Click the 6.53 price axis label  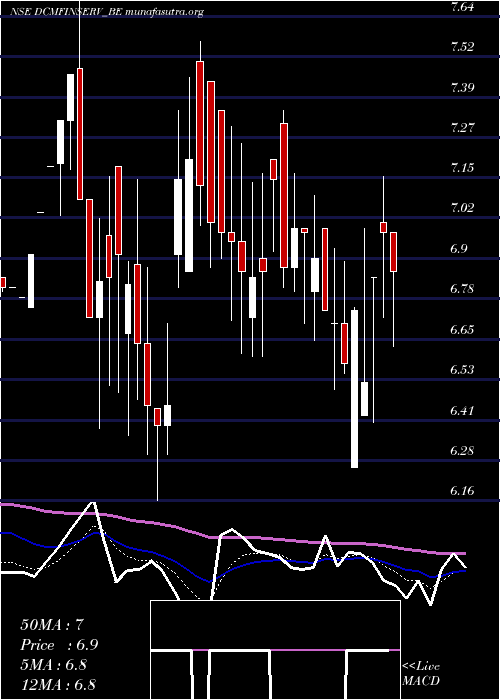click(462, 370)
